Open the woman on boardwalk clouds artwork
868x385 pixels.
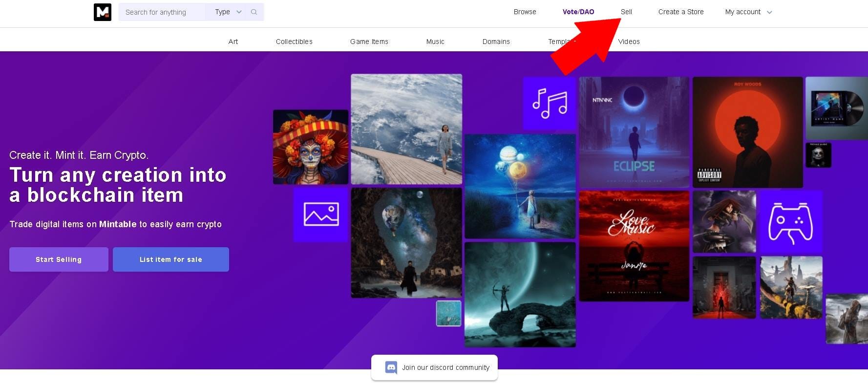[406, 129]
